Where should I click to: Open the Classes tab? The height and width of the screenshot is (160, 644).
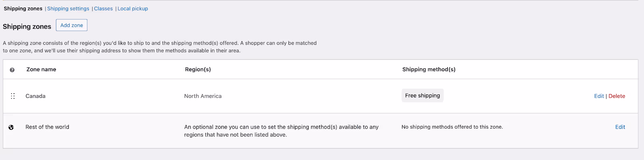tap(103, 8)
